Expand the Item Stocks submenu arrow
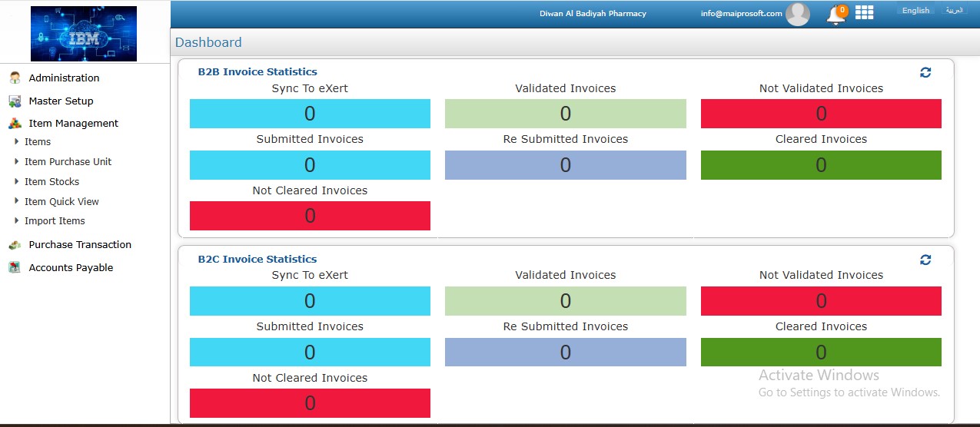 tap(17, 181)
